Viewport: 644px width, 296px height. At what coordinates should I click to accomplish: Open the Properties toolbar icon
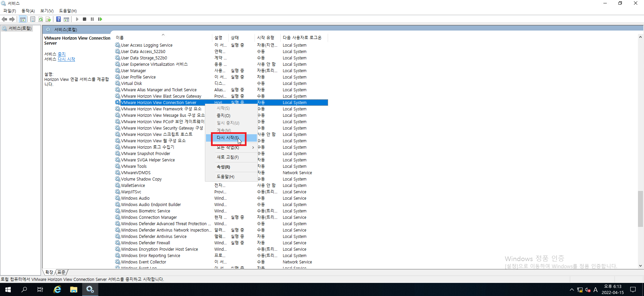33,19
